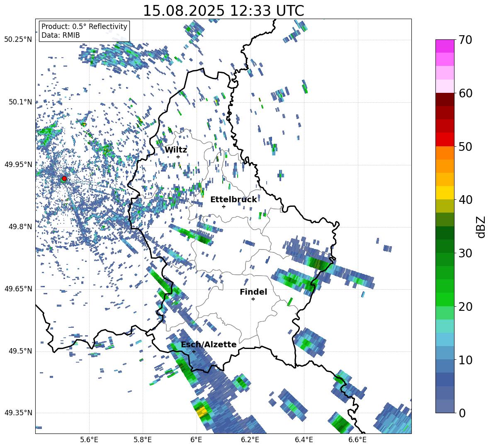Click the 5.8°E longitude label

(x=143, y=440)
